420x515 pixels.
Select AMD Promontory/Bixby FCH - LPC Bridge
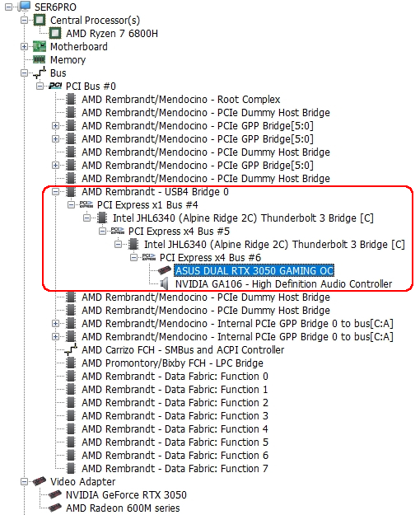point(172,363)
